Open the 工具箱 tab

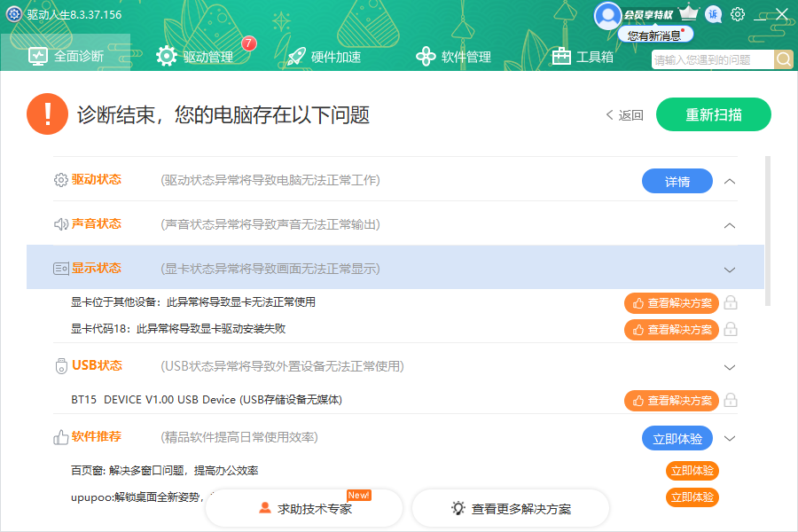click(x=583, y=57)
